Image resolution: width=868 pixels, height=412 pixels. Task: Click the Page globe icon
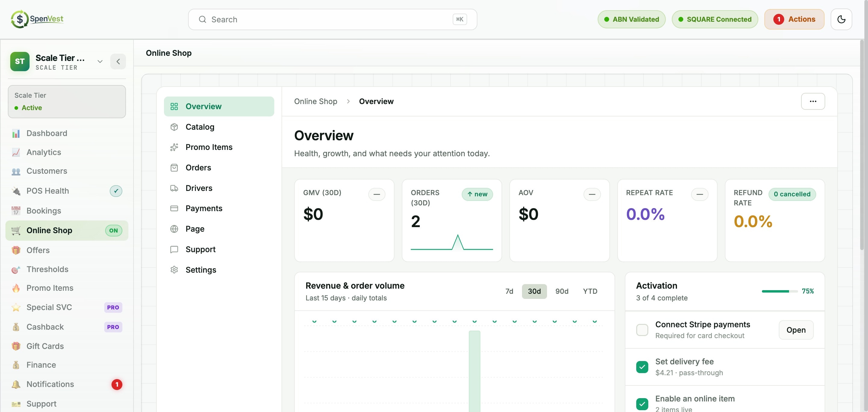click(x=174, y=229)
